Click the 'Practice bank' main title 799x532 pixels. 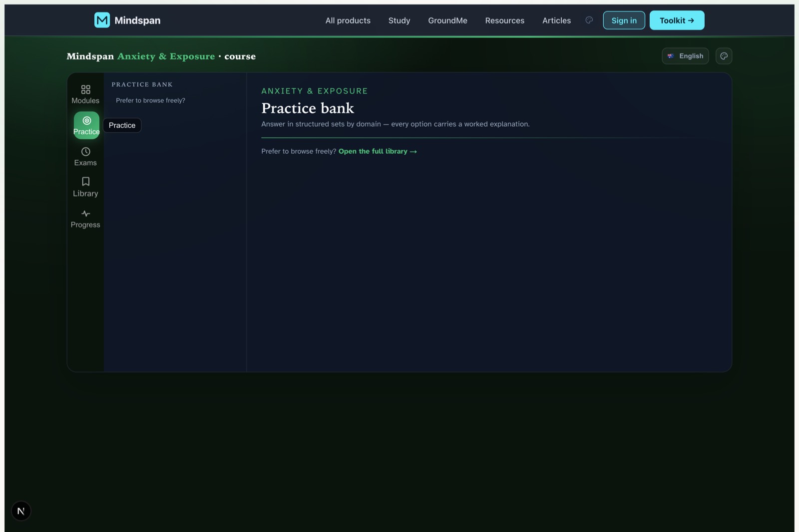click(308, 108)
